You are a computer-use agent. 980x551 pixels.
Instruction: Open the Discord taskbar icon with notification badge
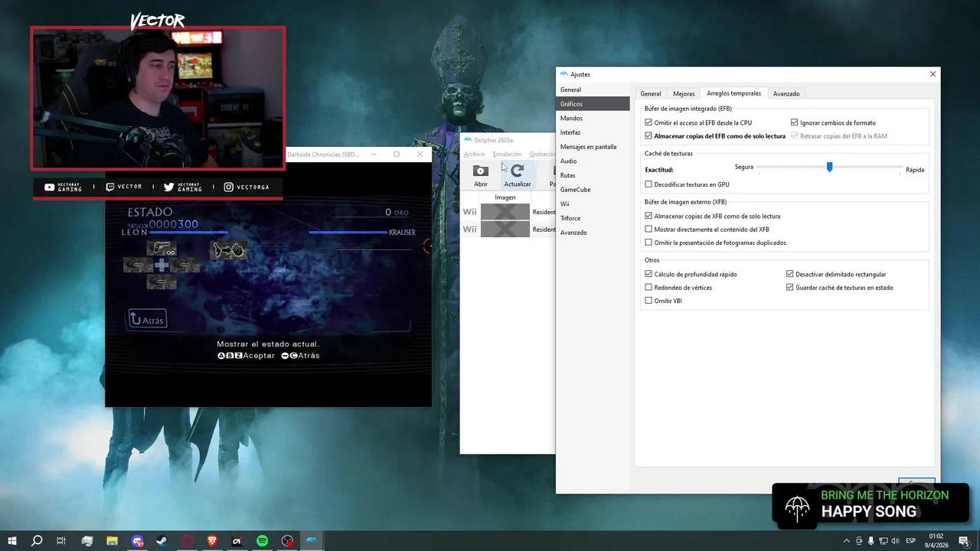click(x=138, y=541)
